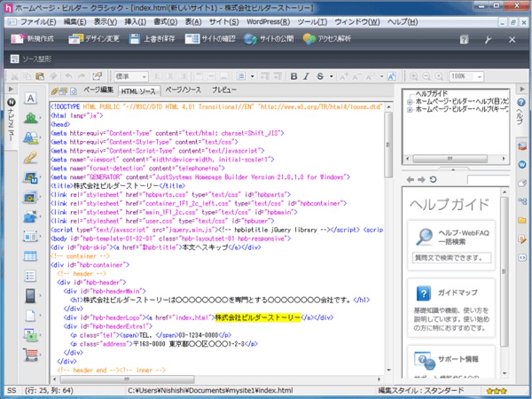The height and width of the screenshot is (399, 532).
Task: Click the help search field 質問文で検索できます
Action: [x=452, y=257]
